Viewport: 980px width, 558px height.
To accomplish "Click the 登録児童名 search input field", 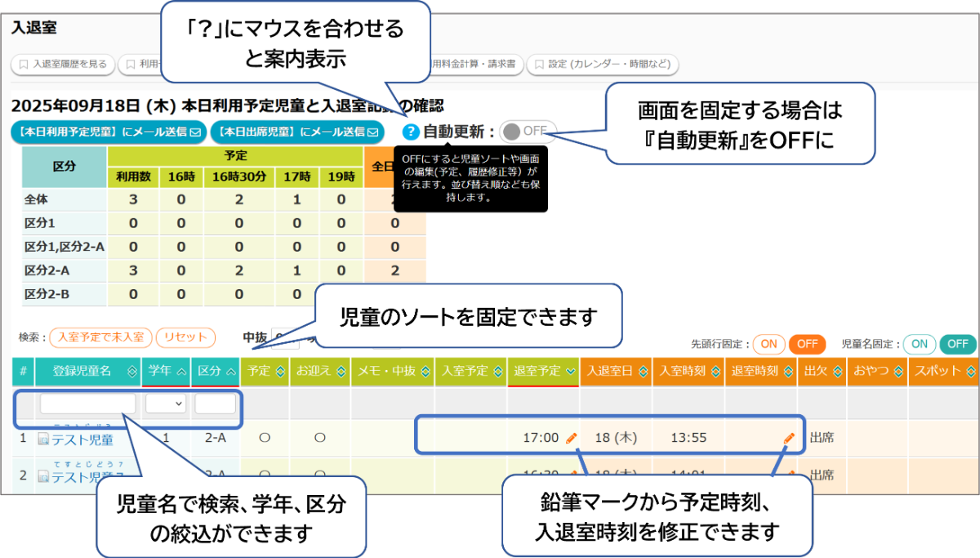I will 87,404.
